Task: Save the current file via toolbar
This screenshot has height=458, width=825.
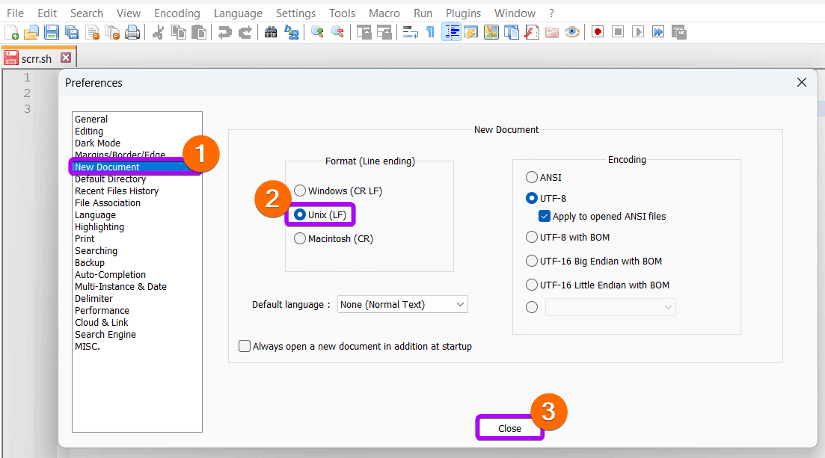Action: click(52, 33)
